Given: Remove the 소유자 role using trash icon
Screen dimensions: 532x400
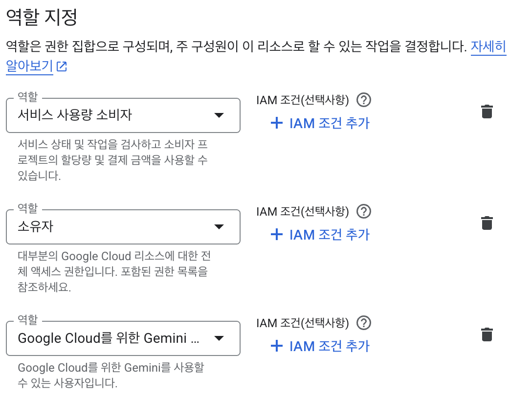Looking at the screenshot, I should pos(487,222).
